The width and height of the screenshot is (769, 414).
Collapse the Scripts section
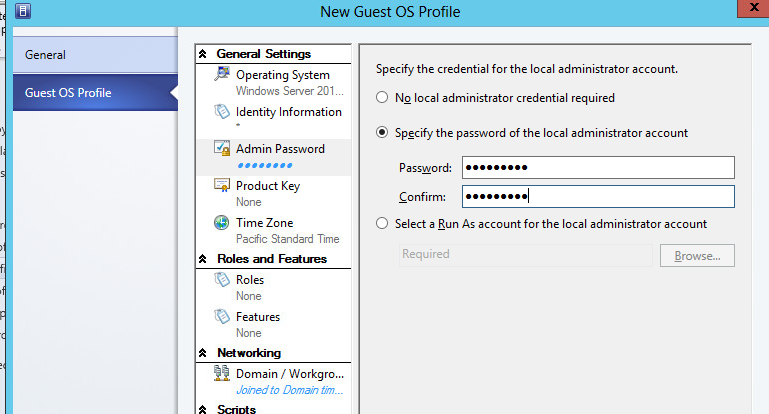point(203,409)
